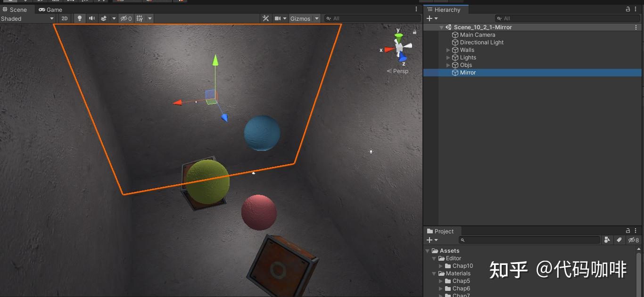Open the Shaded draw mode dropdown
Image resolution: width=644 pixels, height=297 pixels.
(28, 18)
